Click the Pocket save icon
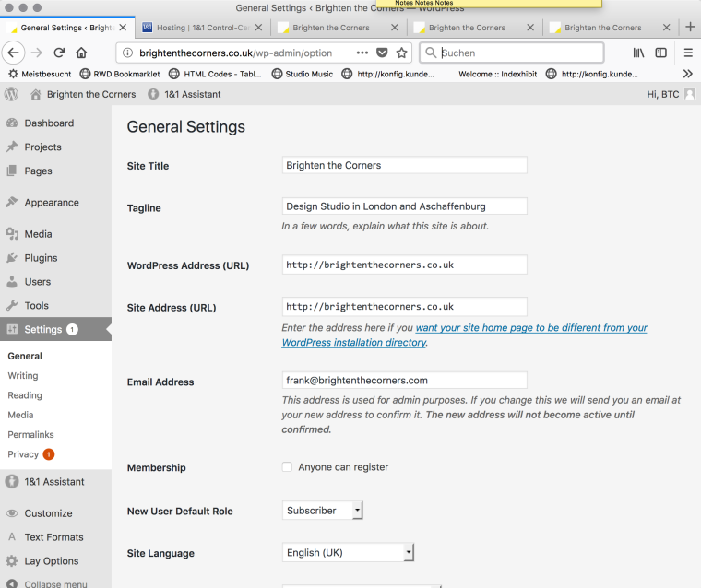Viewport: 701px width, 588px height. tap(382, 53)
